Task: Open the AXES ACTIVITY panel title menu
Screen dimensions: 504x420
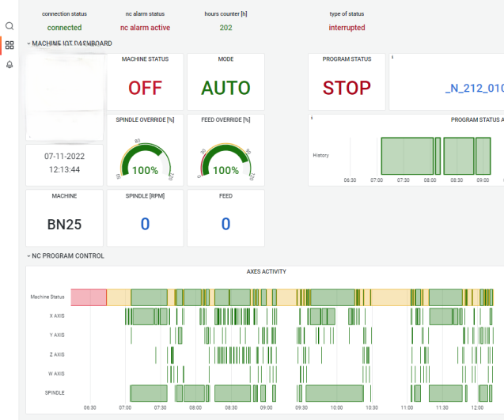Action: pos(264,271)
